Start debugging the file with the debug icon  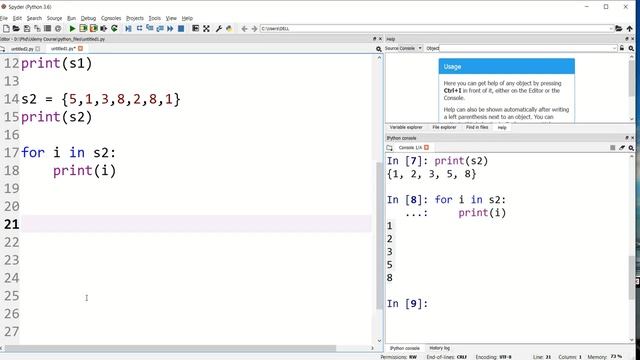[128, 29]
